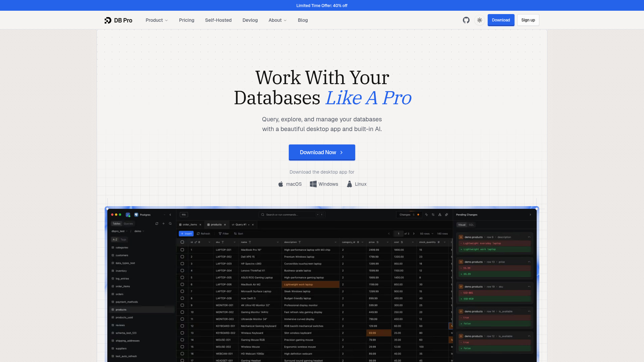Click the Download Now button
Viewport: 644px width, 362px height.
click(x=322, y=153)
